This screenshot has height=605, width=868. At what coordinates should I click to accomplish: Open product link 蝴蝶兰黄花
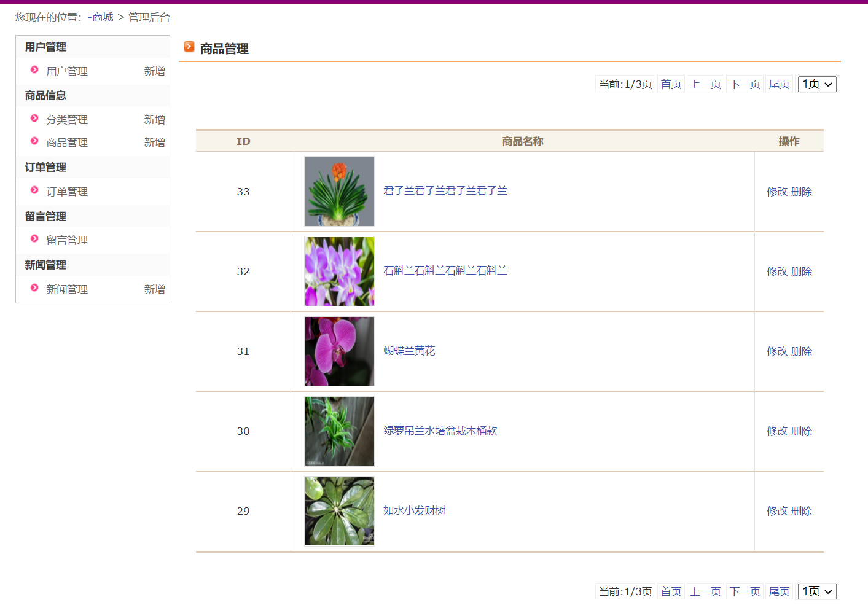pyautogui.click(x=409, y=351)
